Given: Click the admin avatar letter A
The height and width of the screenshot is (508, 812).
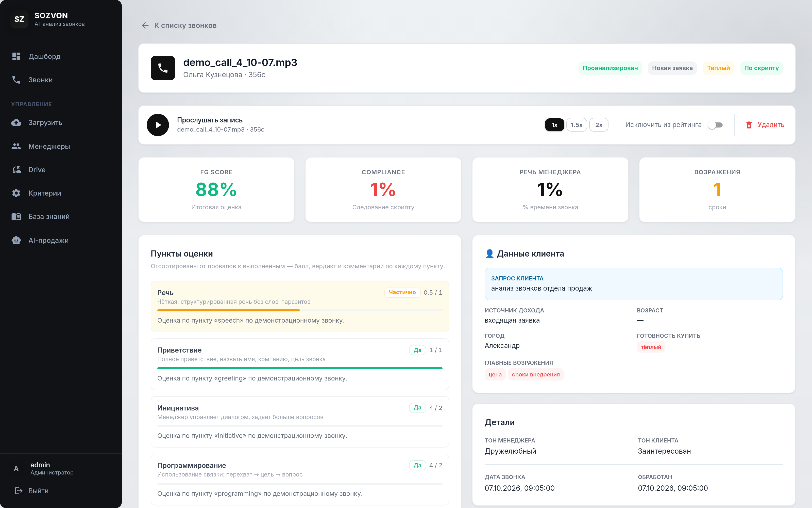Looking at the screenshot, I should 16,468.
